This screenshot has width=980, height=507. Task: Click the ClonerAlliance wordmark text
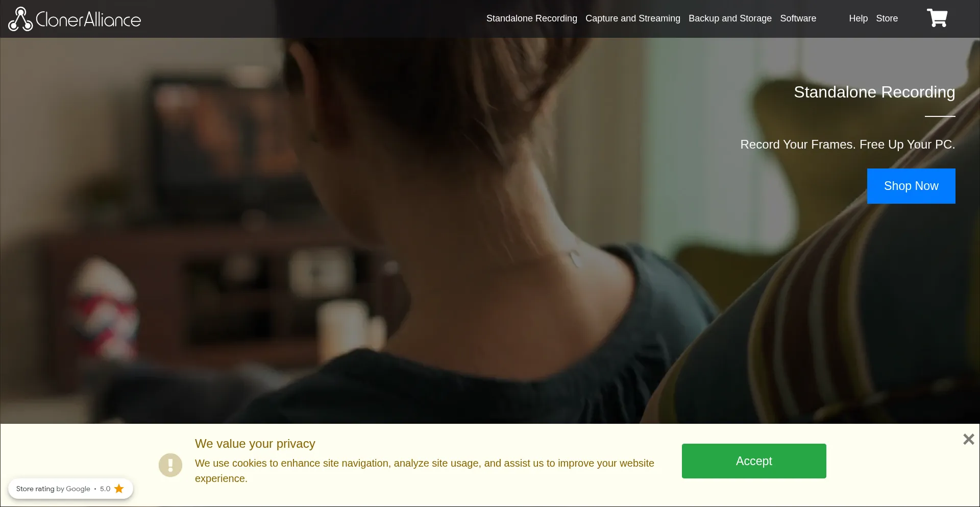click(88, 19)
